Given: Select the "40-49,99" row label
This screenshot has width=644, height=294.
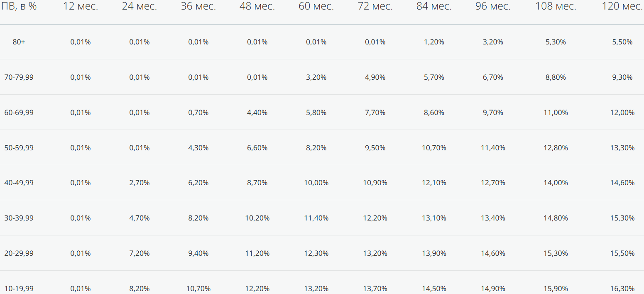Looking at the screenshot, I should [19, 183].
